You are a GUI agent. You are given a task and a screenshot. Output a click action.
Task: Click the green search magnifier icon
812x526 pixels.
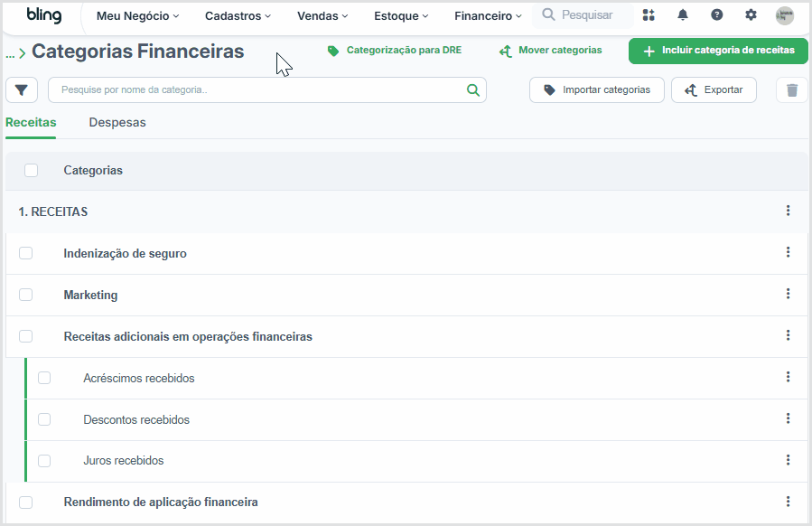472,90
